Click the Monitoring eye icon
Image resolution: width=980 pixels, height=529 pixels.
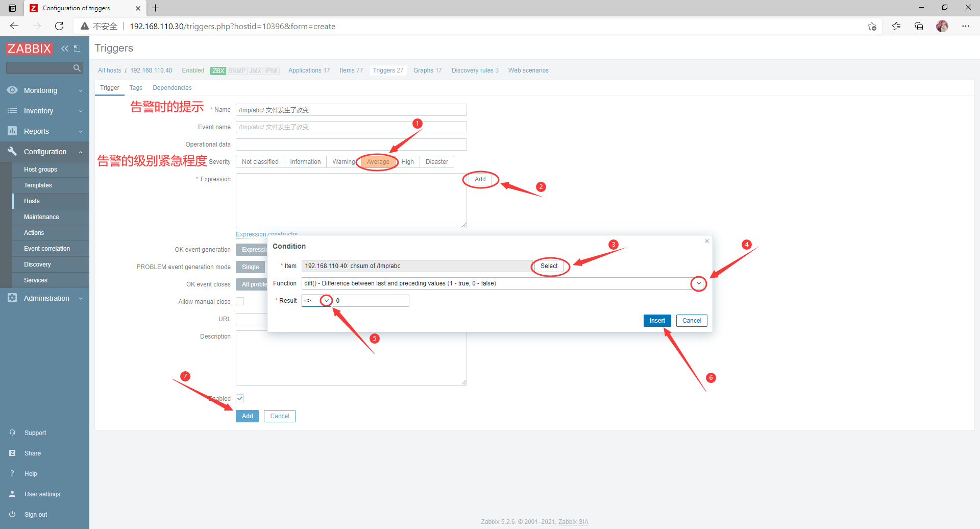point(12,90)
